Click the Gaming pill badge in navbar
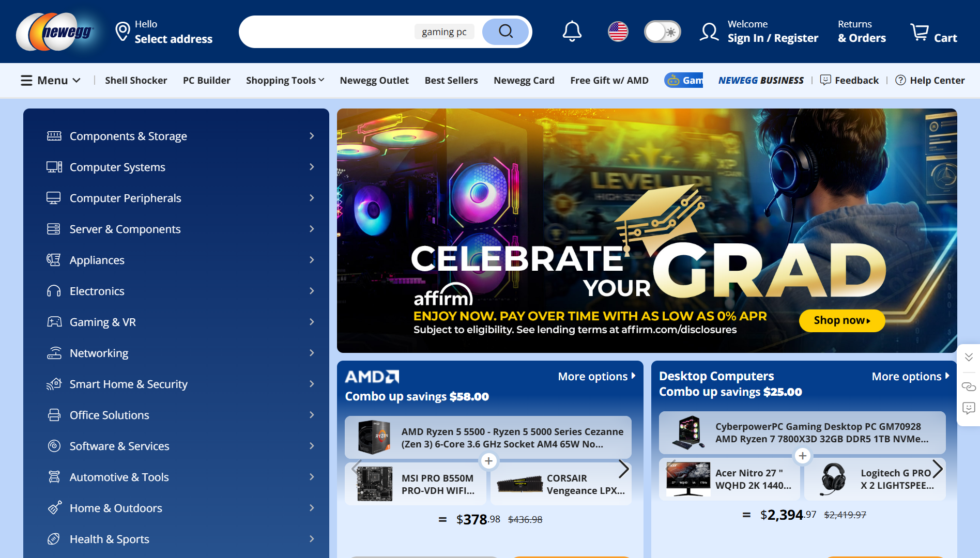The image size is (980, 558). pyautogui.click(x=683, y=80)
